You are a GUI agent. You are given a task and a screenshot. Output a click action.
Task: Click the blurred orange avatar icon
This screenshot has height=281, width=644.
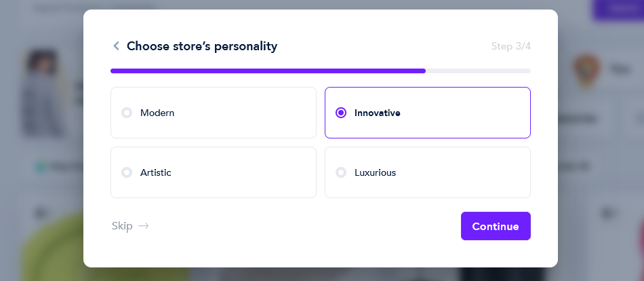pyautogui.click(x=586, y=71)
